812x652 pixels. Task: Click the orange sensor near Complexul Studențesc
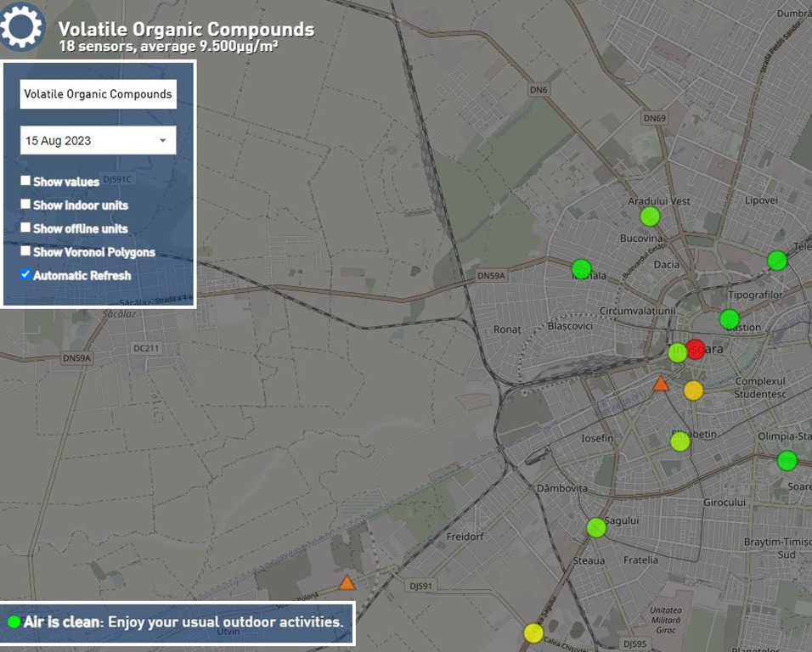coord(694,391)
